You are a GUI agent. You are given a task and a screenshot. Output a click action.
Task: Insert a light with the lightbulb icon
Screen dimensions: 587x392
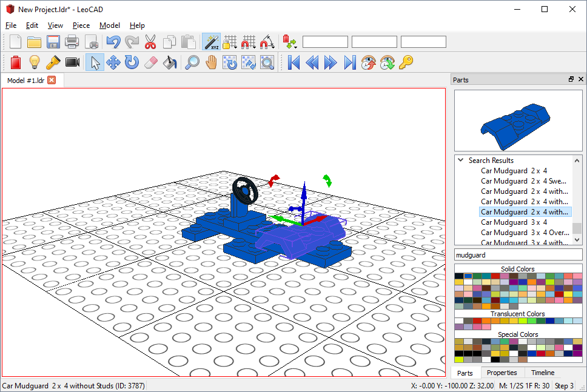tap(35, 62)
